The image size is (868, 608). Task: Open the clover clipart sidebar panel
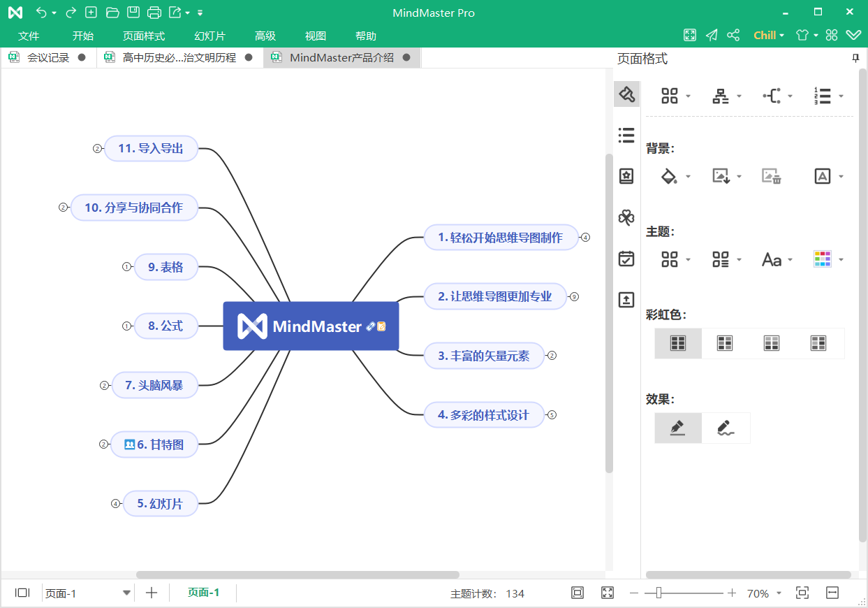626,217
